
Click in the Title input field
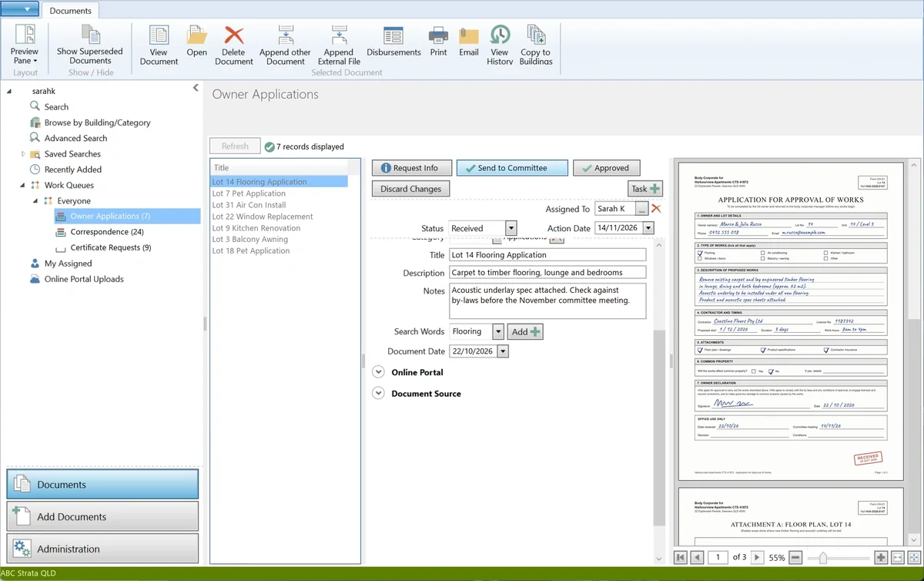547,255
